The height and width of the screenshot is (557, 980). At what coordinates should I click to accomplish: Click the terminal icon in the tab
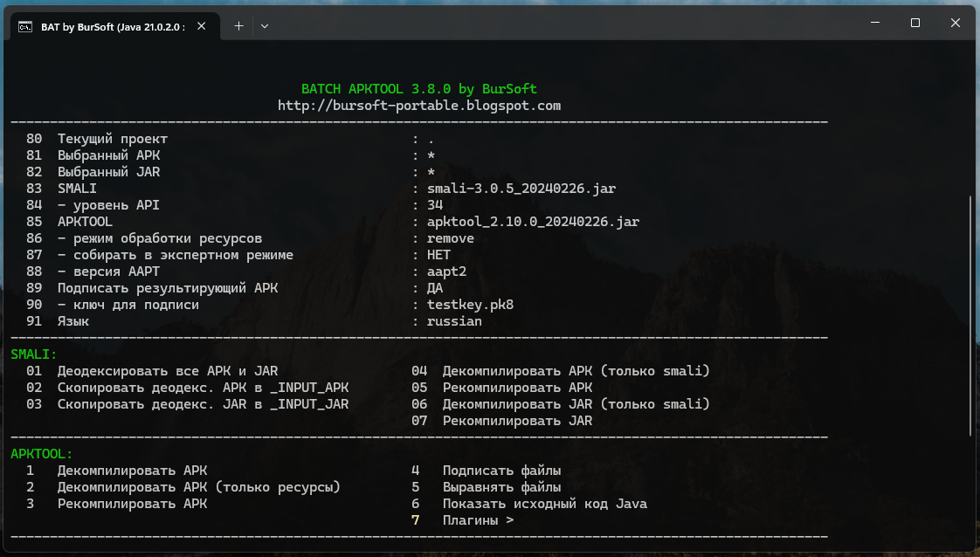coord(25,26)
